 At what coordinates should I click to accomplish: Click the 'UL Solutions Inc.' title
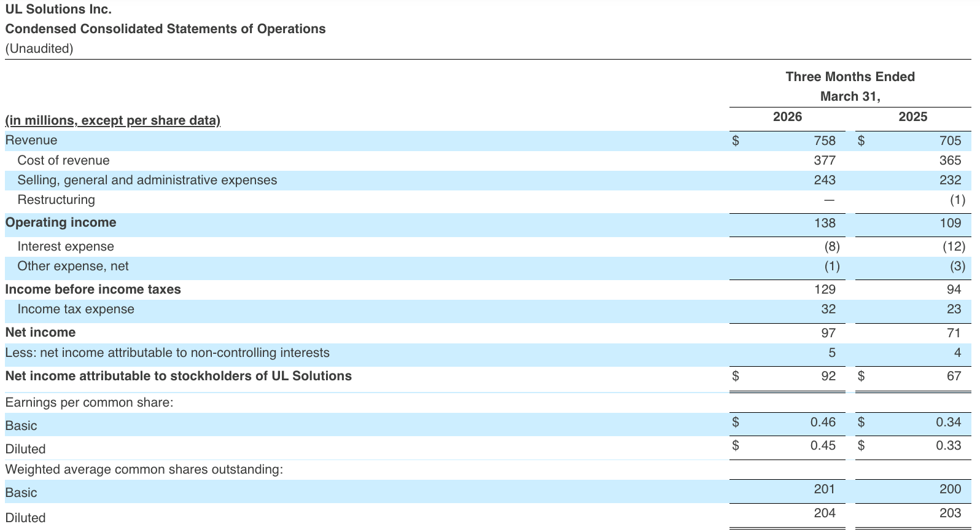pyautogui.click(x=58, y=9)
